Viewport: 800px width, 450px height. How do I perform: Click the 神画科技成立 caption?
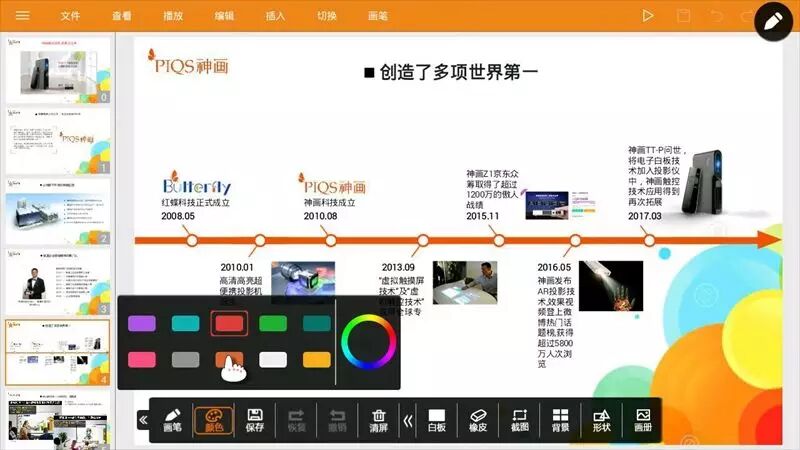(x=330, y=203)
